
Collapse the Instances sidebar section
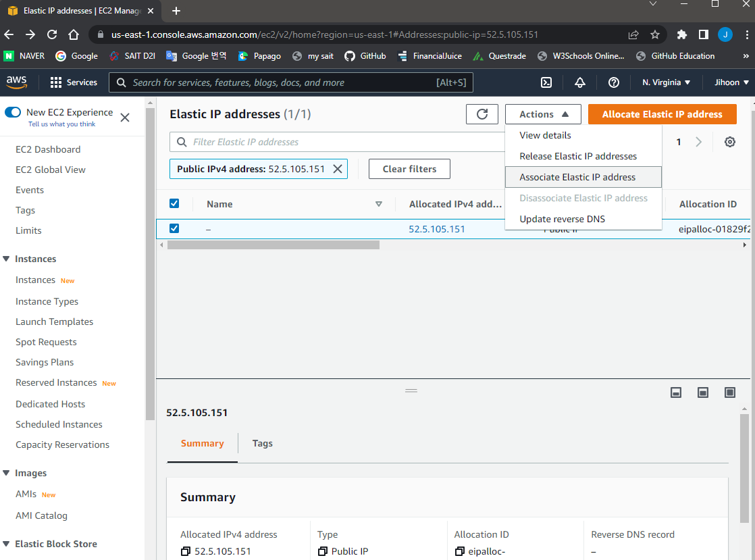pyautogui.click(x=6, y=259)
